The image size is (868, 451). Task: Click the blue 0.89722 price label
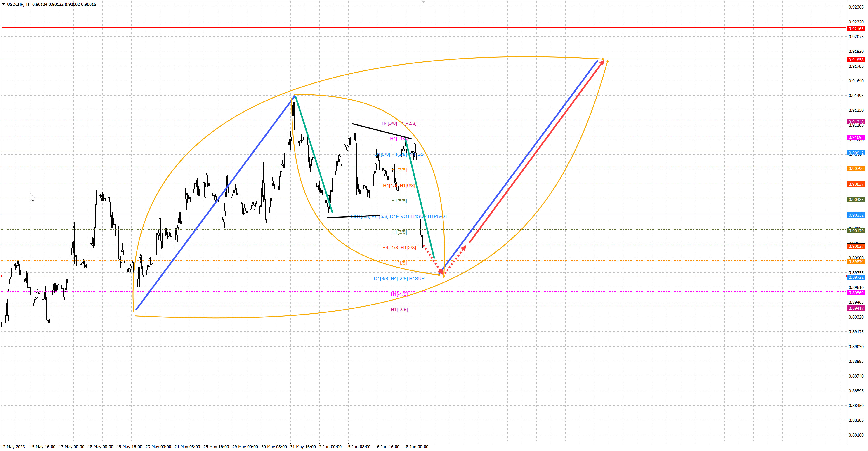[x=856, y=277]
